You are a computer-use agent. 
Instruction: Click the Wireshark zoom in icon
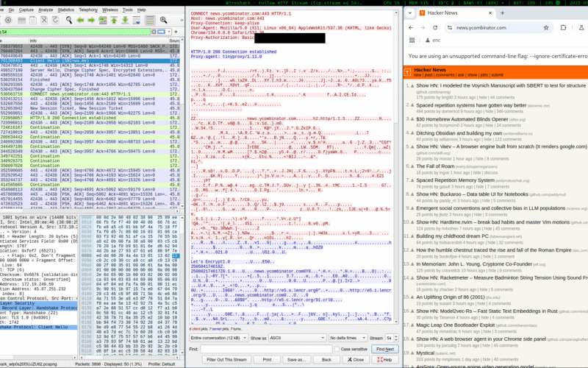click(163, 20)
